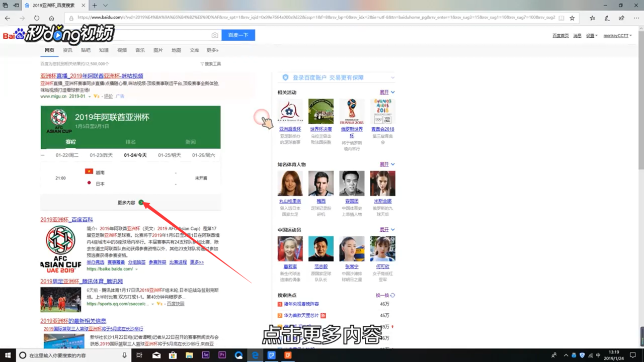The height and width of the screenshot is (362, 644).
Task: Open the 搜索工具 filter tool
Action: click(x=210, y=64)
